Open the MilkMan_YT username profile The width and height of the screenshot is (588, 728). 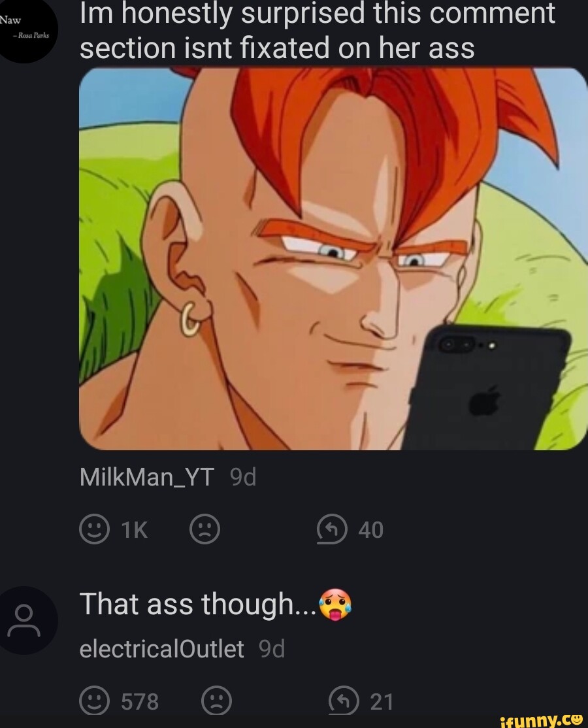(x=146, y=477)
